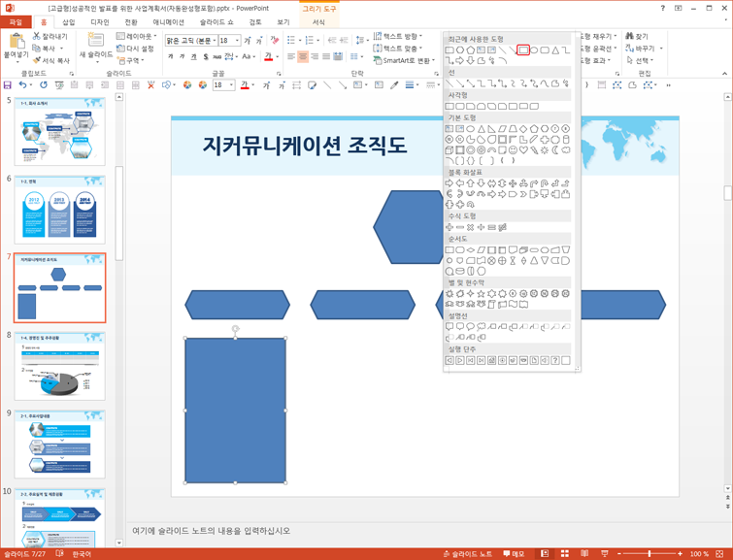Insert the cloud shape from 기본 도형

pos(566,150)
